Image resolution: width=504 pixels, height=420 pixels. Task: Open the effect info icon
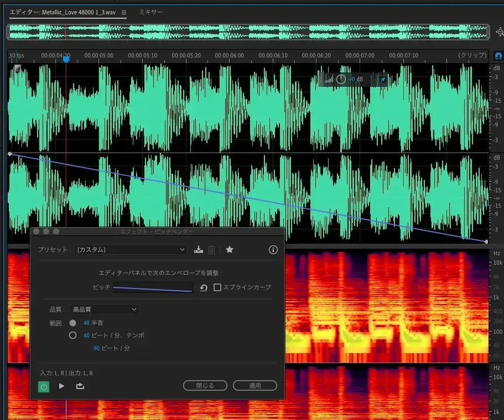pos(273,250)
